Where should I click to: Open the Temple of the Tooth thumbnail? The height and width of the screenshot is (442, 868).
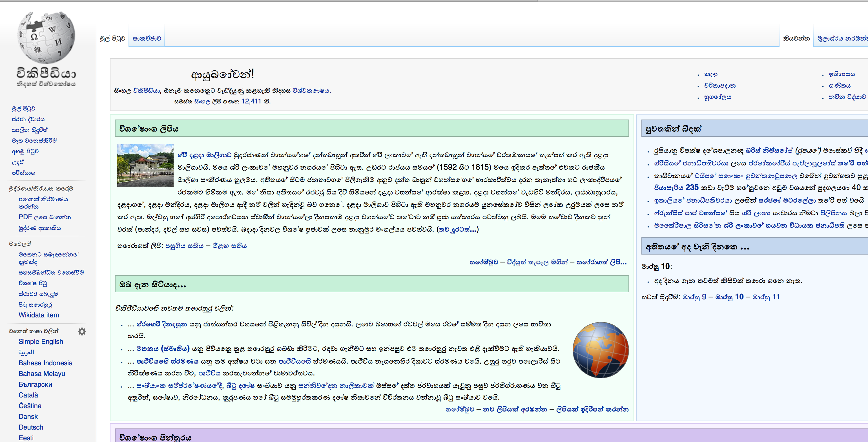[145, 165]
